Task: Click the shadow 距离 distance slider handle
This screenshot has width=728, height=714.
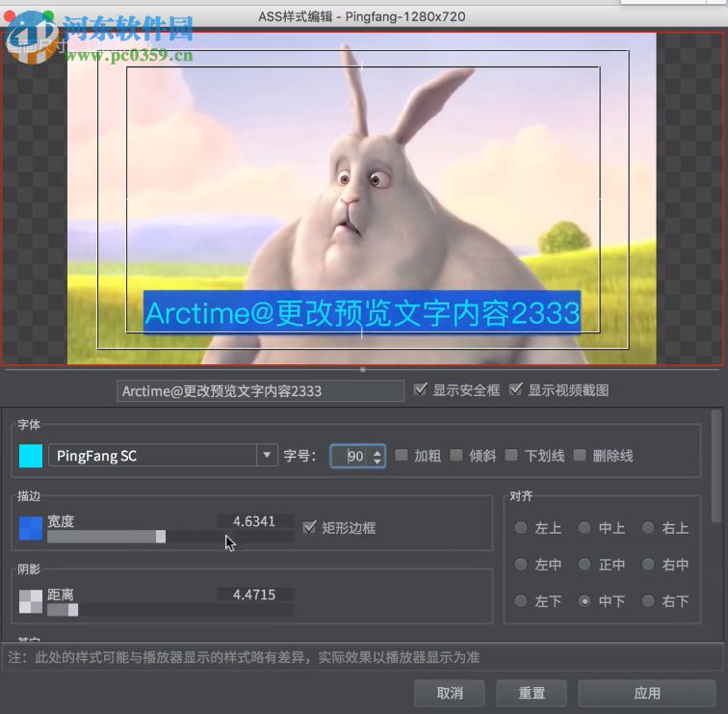Action: (x=73, y=610)
